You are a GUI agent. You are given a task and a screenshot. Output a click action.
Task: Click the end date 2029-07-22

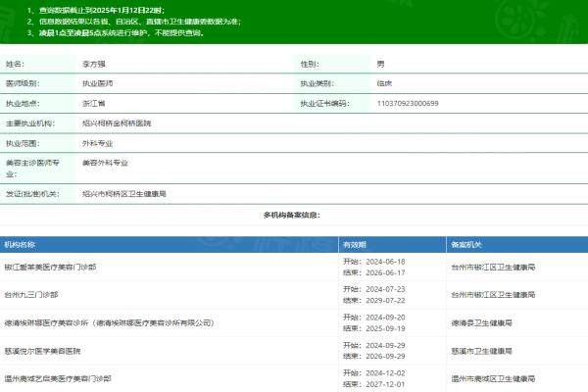pos(385,301)
